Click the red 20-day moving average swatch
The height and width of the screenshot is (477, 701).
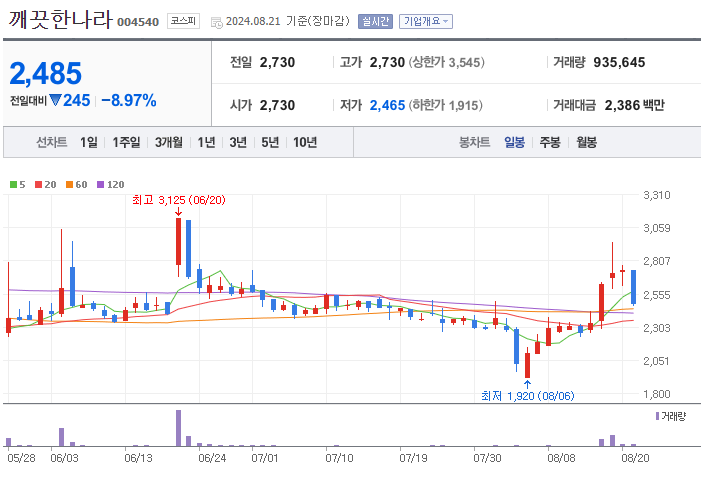[38, 185]
